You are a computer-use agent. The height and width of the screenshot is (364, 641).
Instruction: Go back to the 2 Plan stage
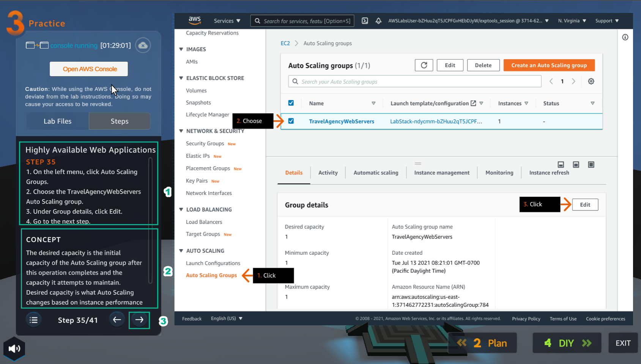click(482, 343)
